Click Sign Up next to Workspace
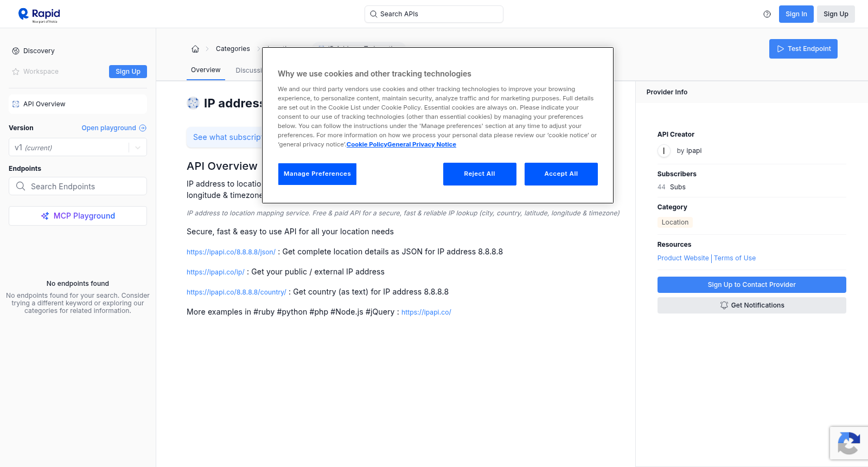Screen dimensions: 868x467 pyautogui.click(x=128, y=72)
